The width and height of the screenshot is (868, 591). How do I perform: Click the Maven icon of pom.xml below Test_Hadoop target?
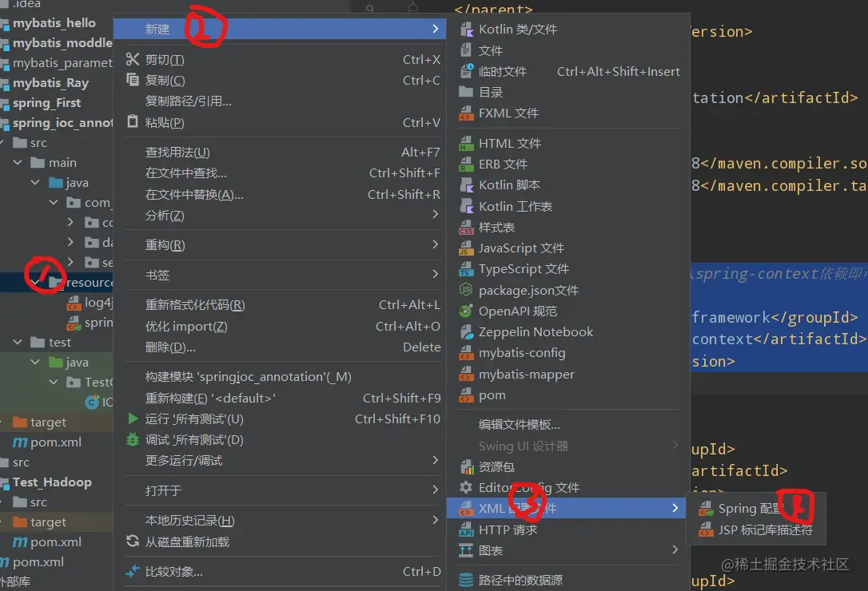[20, 542]
